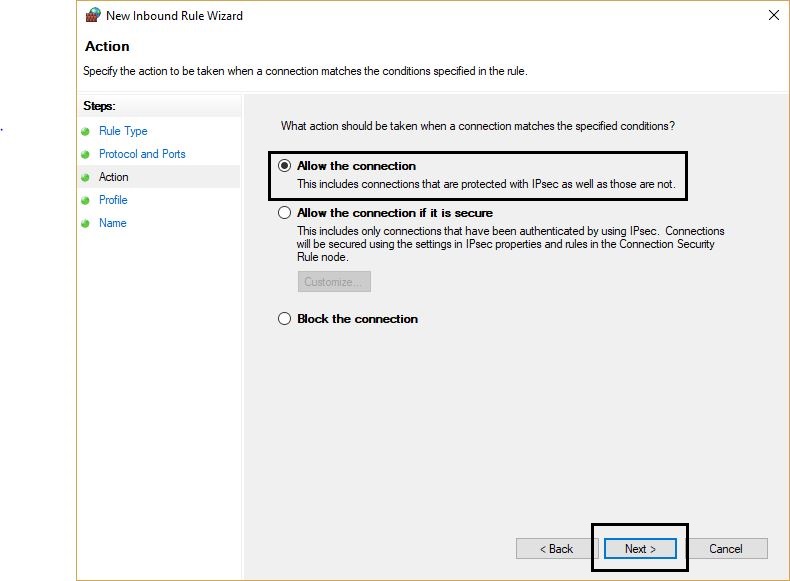Click the green bullet beside Profile

click(x=85, y=201)
